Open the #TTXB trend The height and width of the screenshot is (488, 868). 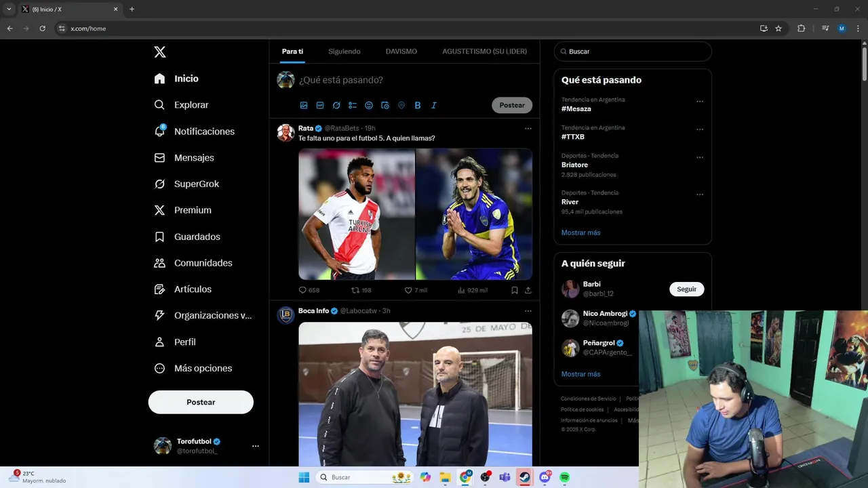[x=573, y=137]
